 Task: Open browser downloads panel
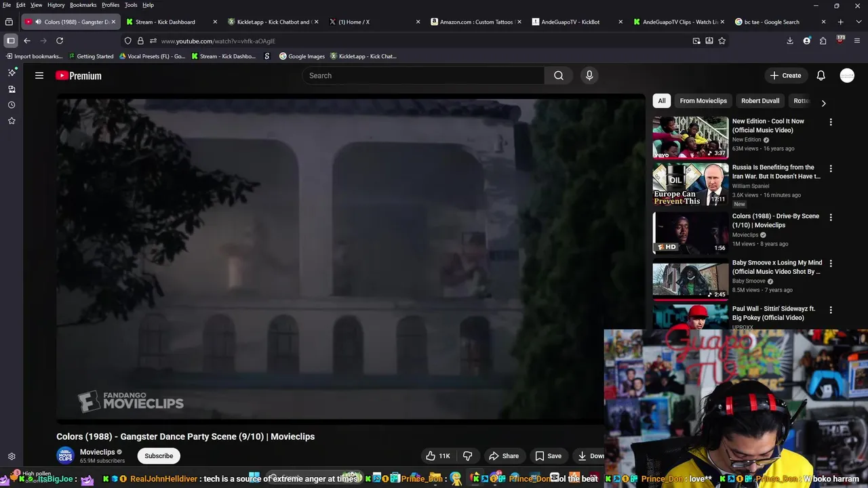pos(790,41)
